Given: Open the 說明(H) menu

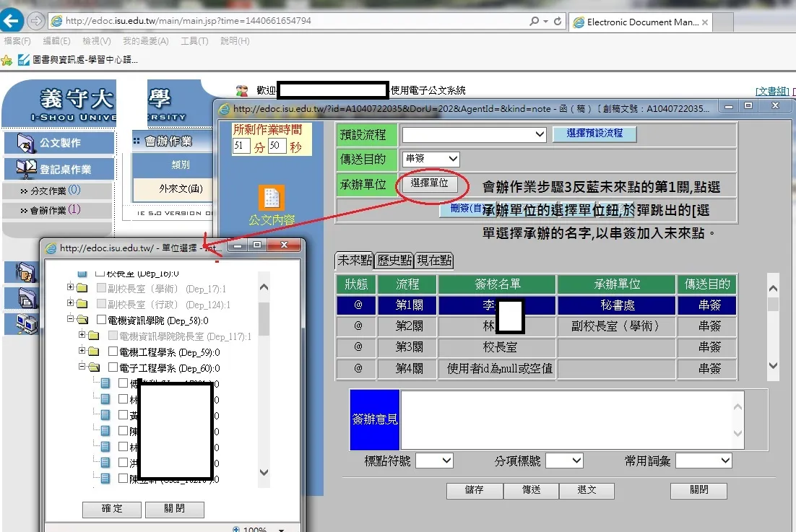Looking at the screenshot, I should tap(235, 41).
